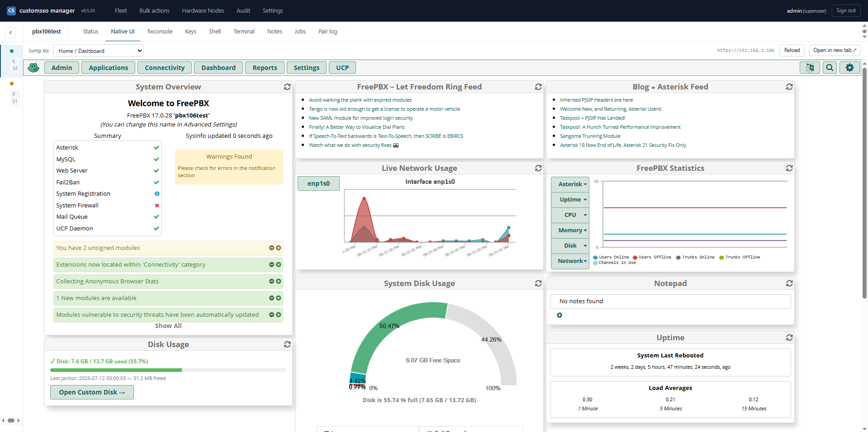Click the page vertical scrollbar
Viewport: 868px width, 432px height.
(x=864, y=183)
